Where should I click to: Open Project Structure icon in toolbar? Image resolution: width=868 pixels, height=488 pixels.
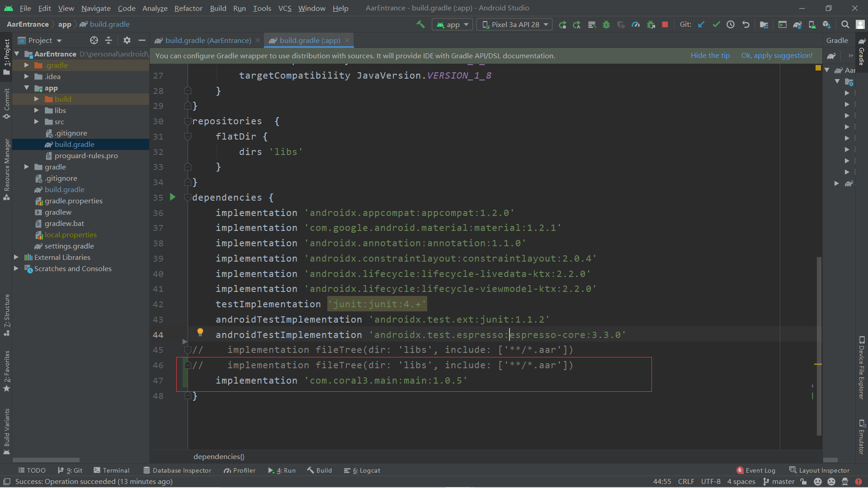click(764, 25)
